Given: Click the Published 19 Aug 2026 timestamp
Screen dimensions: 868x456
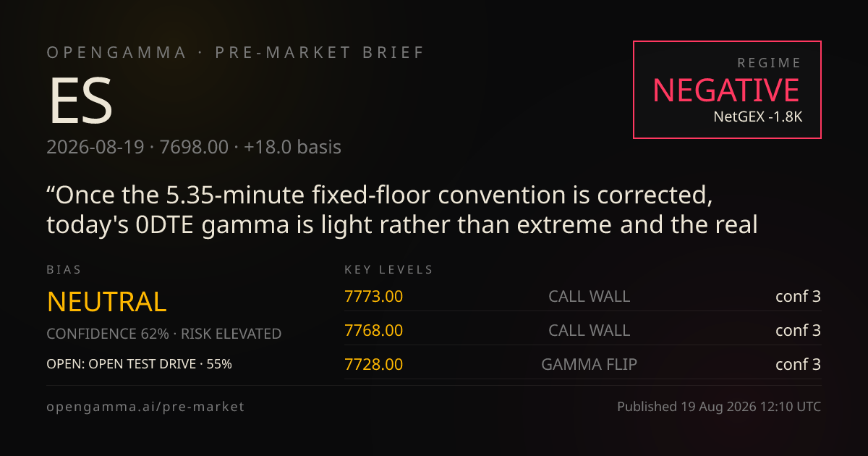Looking at the screenshot, I should 719,407.
